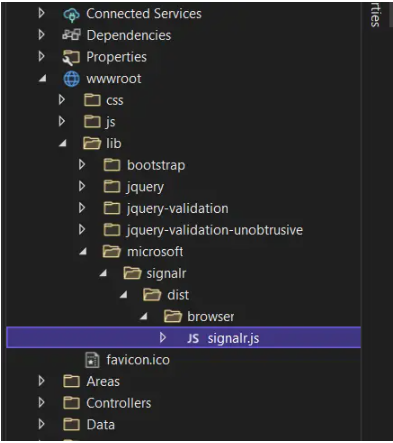The width and height of the screenshot is (393, 443).
Task: Expand the jquery-validation-unobtrusive folder arrow
Action: point(82,230)
